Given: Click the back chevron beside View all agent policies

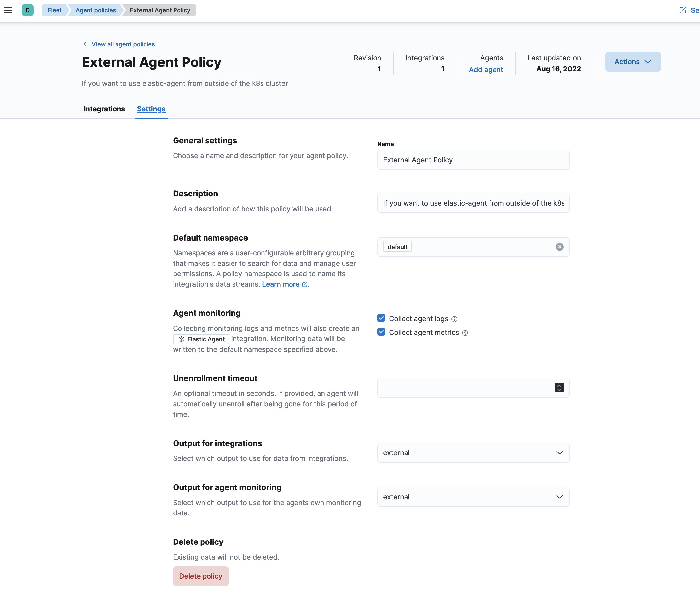Looking at the screenshot, I should tap(85, 44).
